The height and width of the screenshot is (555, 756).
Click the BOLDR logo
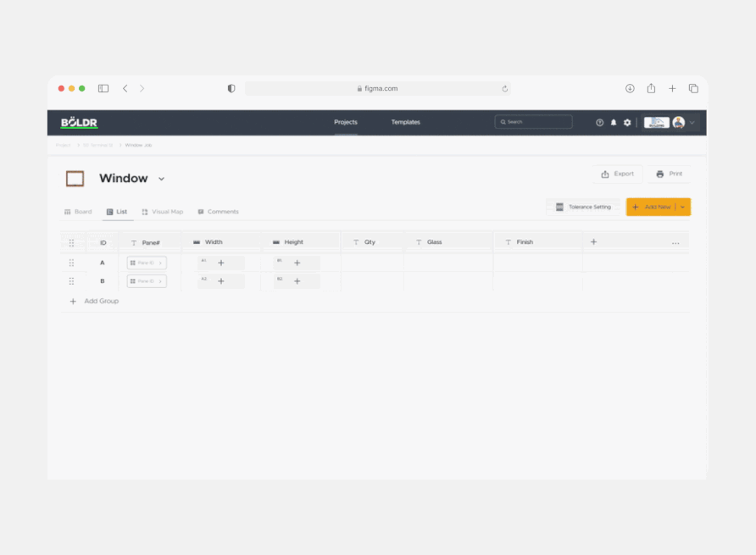click(x=79, y=123)
